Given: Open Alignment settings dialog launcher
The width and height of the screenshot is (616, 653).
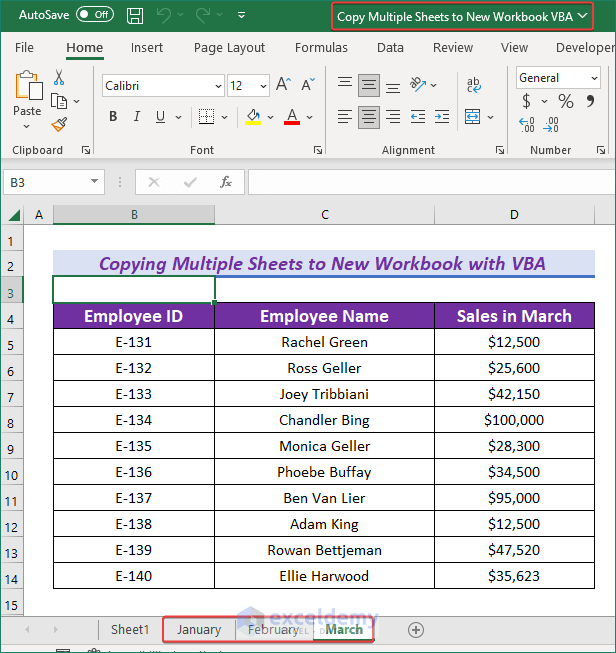Looking at the screenshot, I should pos(500,150).
